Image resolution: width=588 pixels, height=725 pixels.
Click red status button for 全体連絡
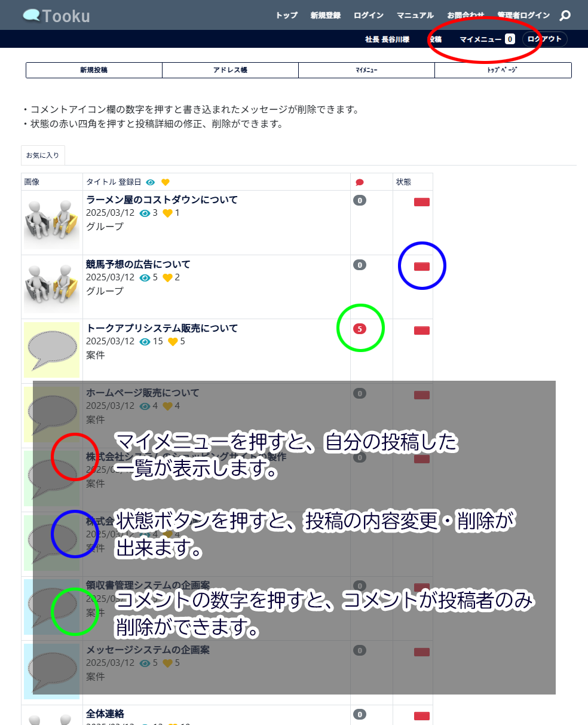click(x=422, y=716)
